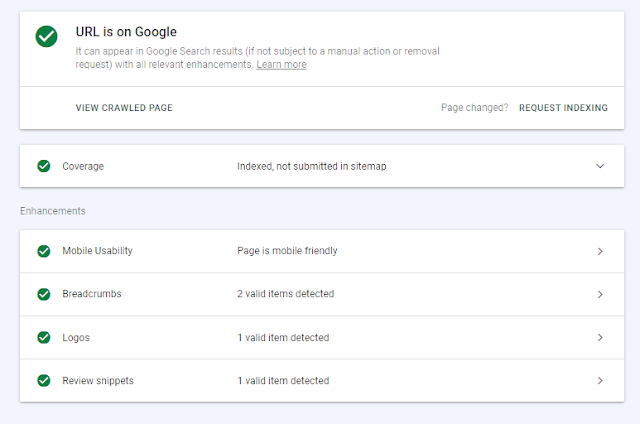Click the green check icon beside Review snippets

pos(44,380)
